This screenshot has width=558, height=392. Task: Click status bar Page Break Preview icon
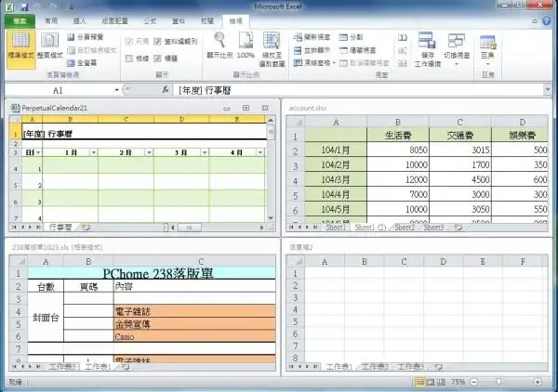pos(441,382)
